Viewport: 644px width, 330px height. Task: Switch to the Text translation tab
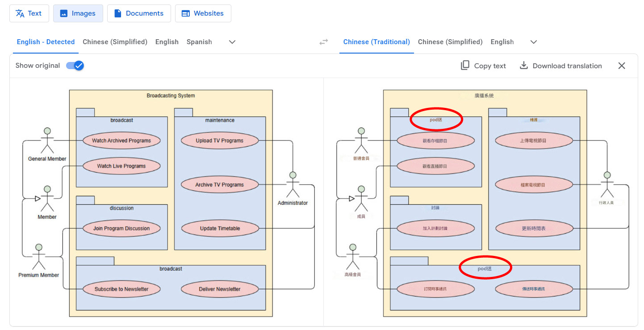(x=29, y=13)
